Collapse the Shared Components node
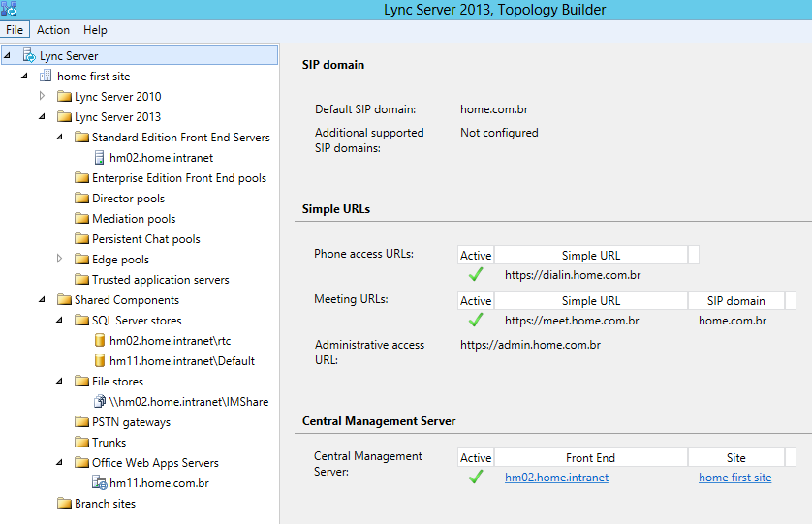Image resolution: width=812 pixels, height=524 pixels. tap(42, 300)
